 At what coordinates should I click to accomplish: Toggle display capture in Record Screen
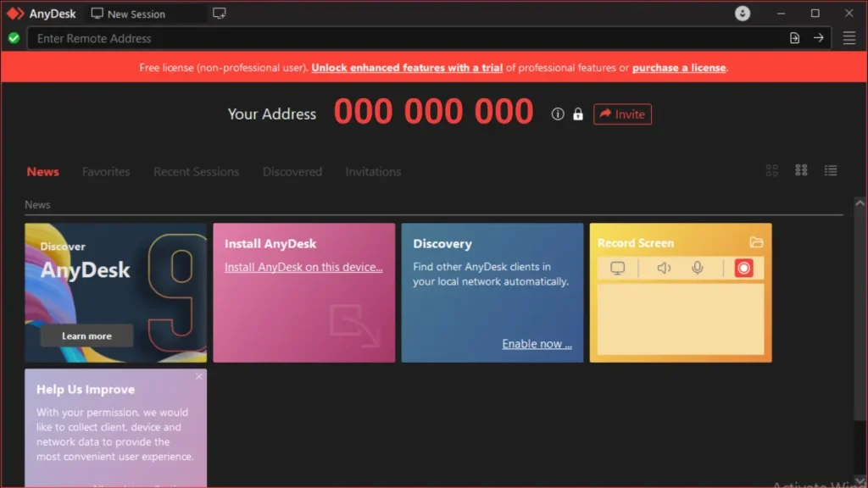pyautogui.click(x=617, y=268)
